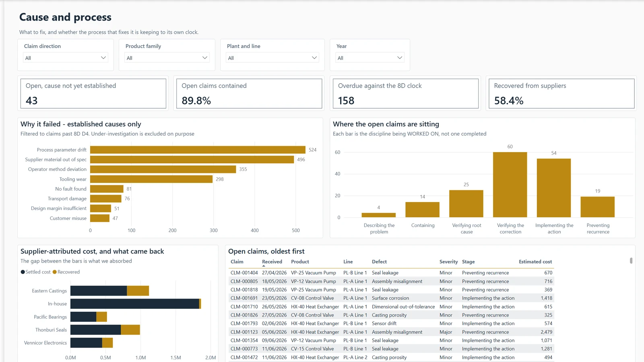Open the Product family dropdown

(167, 58)
